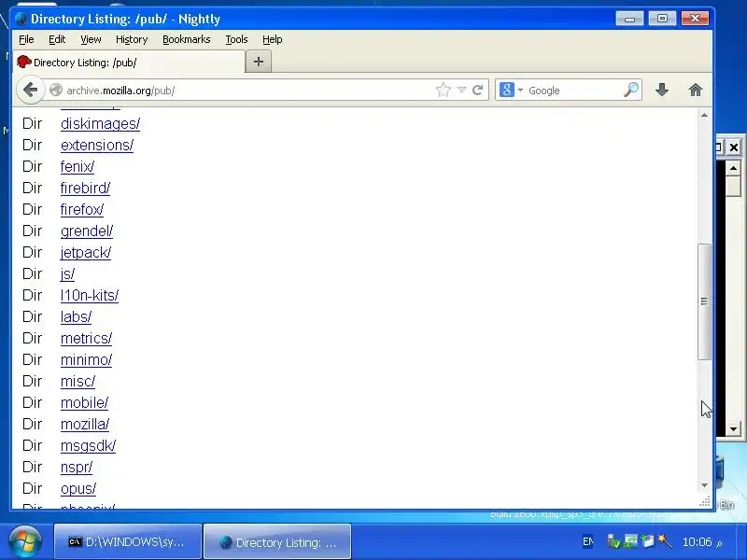This screenshot has height=560, width=747.
Task: Open the File menu
Action: point(26,39)
